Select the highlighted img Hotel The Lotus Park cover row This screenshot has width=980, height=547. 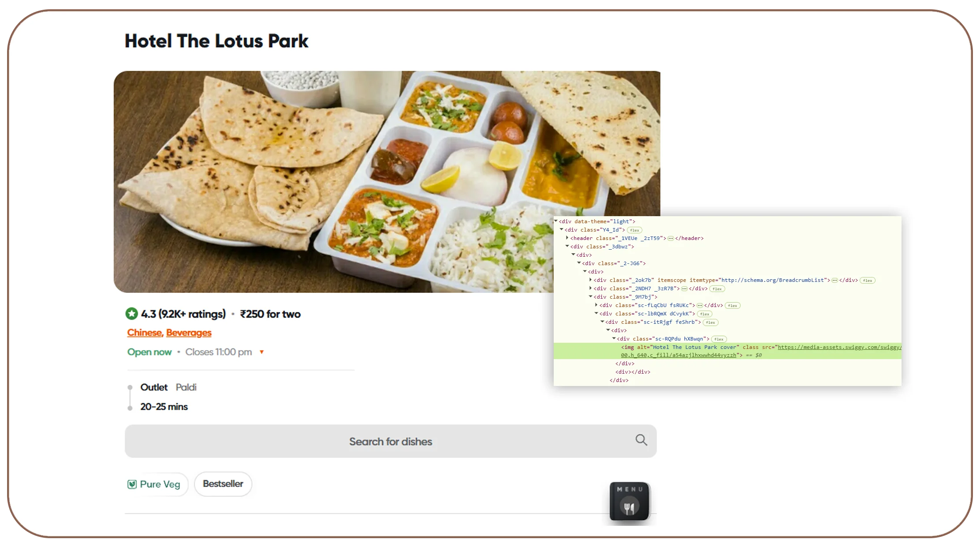tap(727, 351)
